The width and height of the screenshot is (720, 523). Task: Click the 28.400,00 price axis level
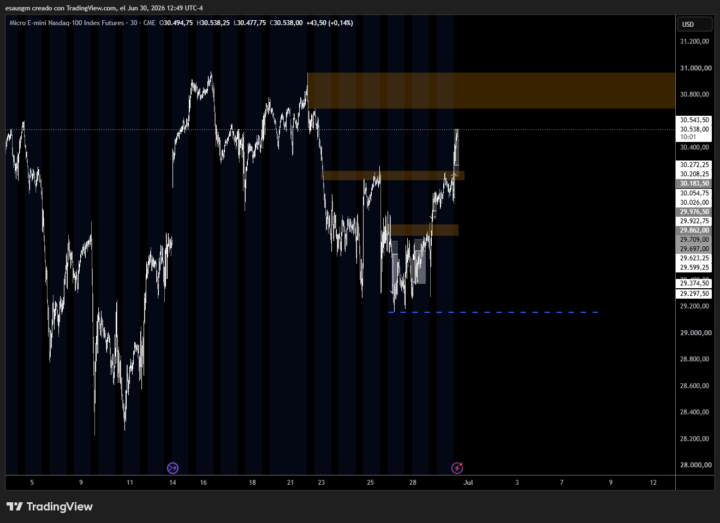point(694,412)
